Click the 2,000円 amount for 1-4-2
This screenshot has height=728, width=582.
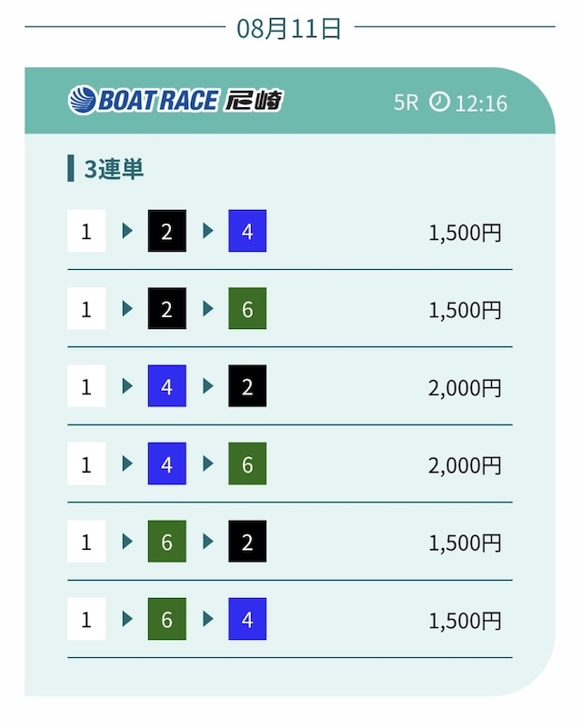[x=465, y=388]
